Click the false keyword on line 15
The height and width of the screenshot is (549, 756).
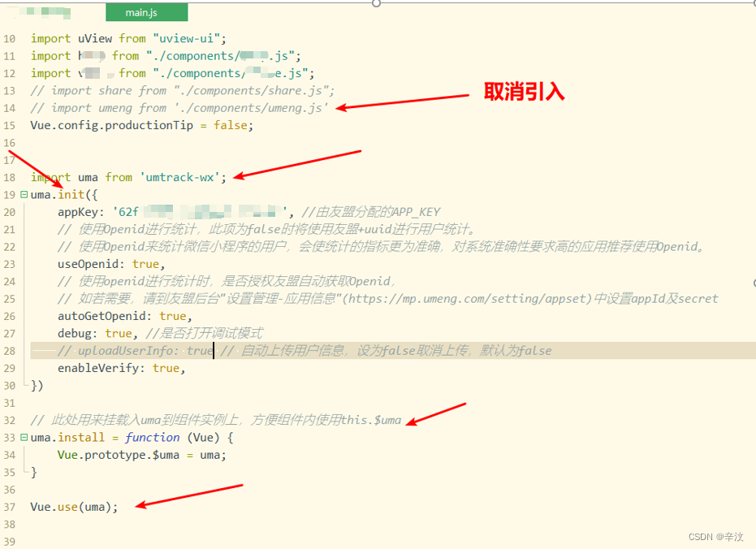click(231, 125)
